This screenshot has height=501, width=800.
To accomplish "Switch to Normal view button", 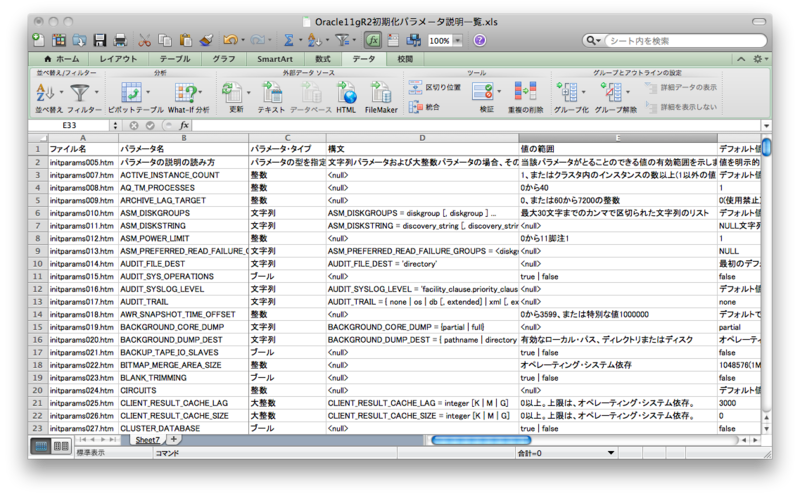I will click(41, 446).
